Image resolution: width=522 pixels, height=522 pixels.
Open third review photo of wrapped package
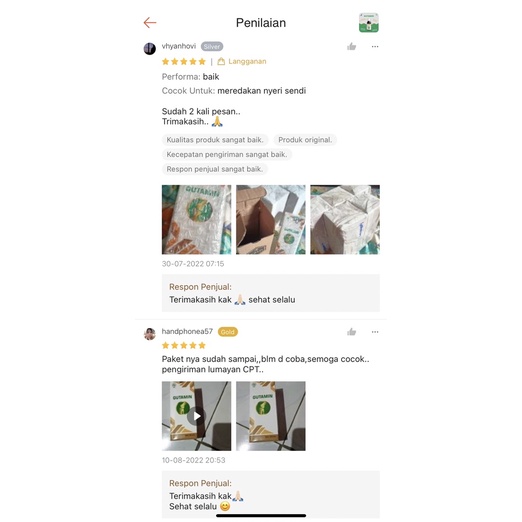coord(345,220)
